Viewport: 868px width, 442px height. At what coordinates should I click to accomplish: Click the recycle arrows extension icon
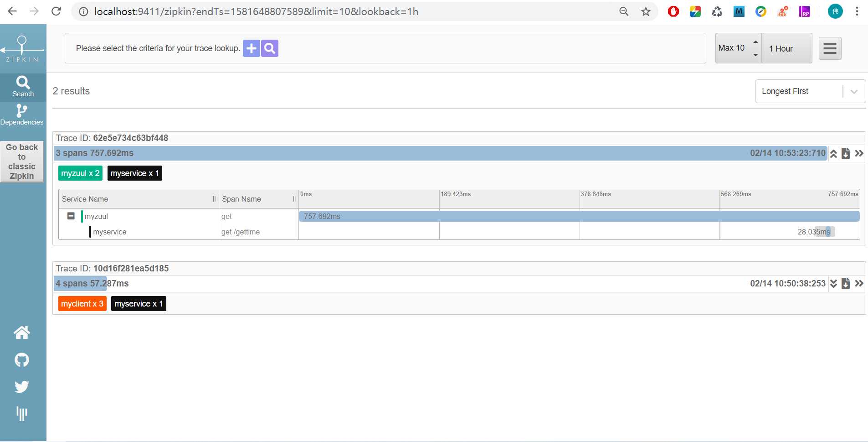tap(717, 11)
